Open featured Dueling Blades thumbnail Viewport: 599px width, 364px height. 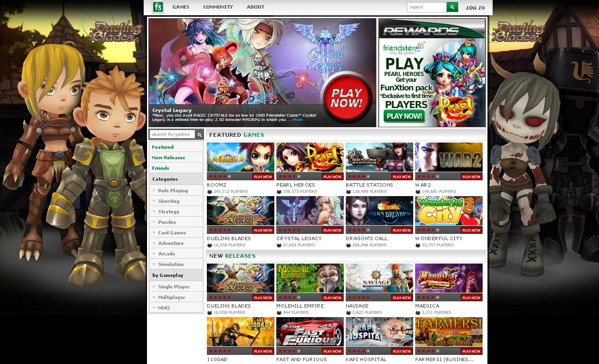[240, 211]
